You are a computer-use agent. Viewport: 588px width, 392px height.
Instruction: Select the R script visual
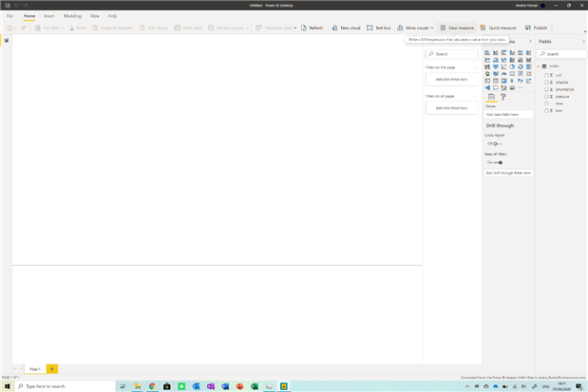512,81
